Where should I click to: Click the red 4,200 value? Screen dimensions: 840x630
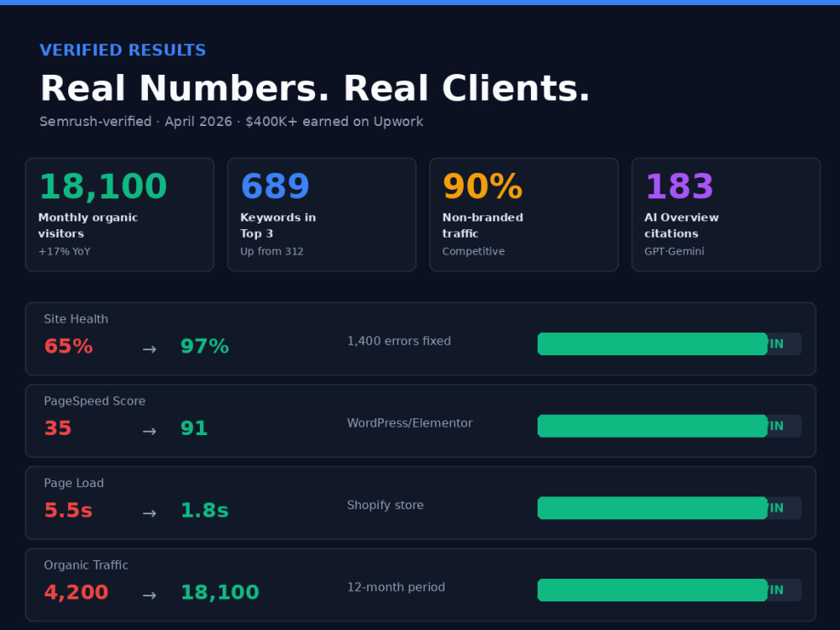point(76,592)
